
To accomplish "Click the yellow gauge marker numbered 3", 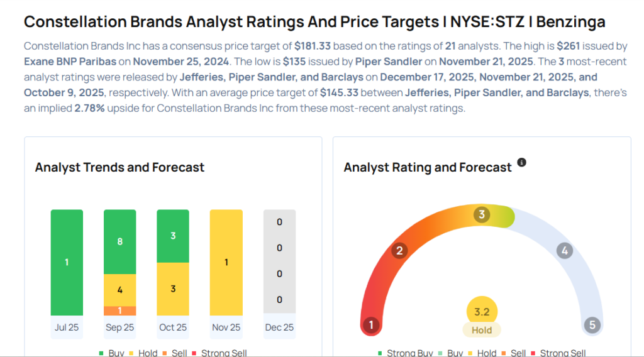I will (482, 215).
